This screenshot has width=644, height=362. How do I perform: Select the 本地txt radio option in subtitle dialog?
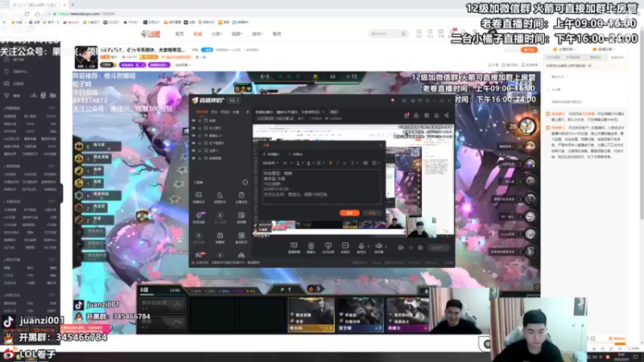coord(289,154)
